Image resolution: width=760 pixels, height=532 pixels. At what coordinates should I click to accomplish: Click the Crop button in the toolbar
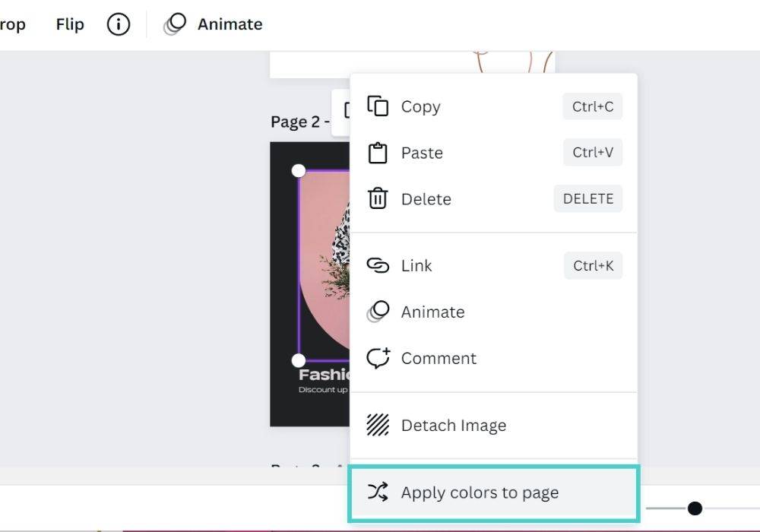pyautogui.click(x=13, y=24)
